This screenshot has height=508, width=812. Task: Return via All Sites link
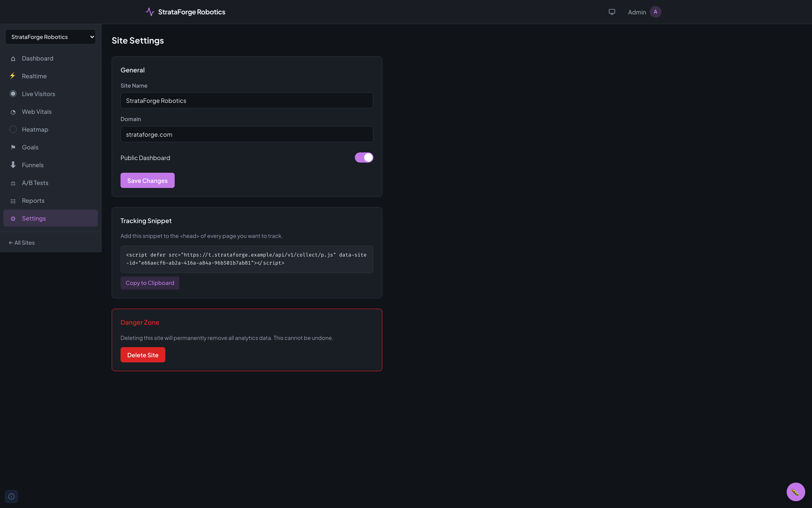tap(22, 243)
